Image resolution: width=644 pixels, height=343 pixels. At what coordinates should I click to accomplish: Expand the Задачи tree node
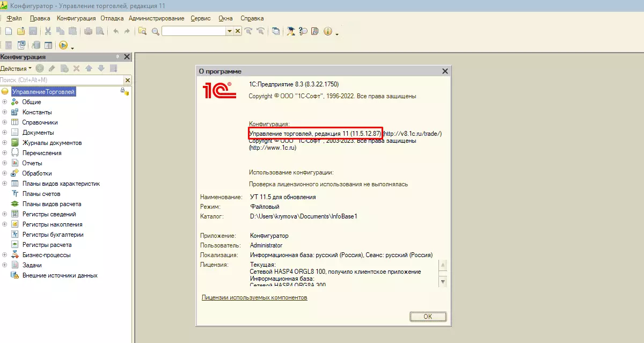(4, 265)
